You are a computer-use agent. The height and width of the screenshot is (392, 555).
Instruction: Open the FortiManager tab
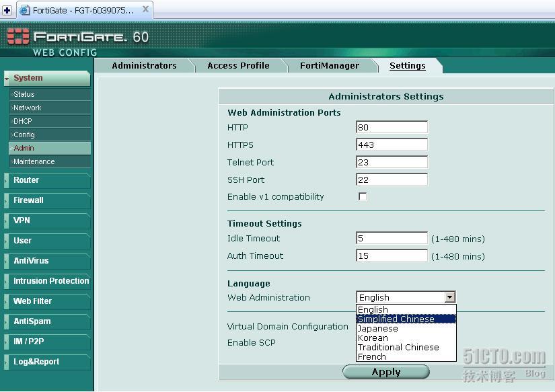coord(330,65)
